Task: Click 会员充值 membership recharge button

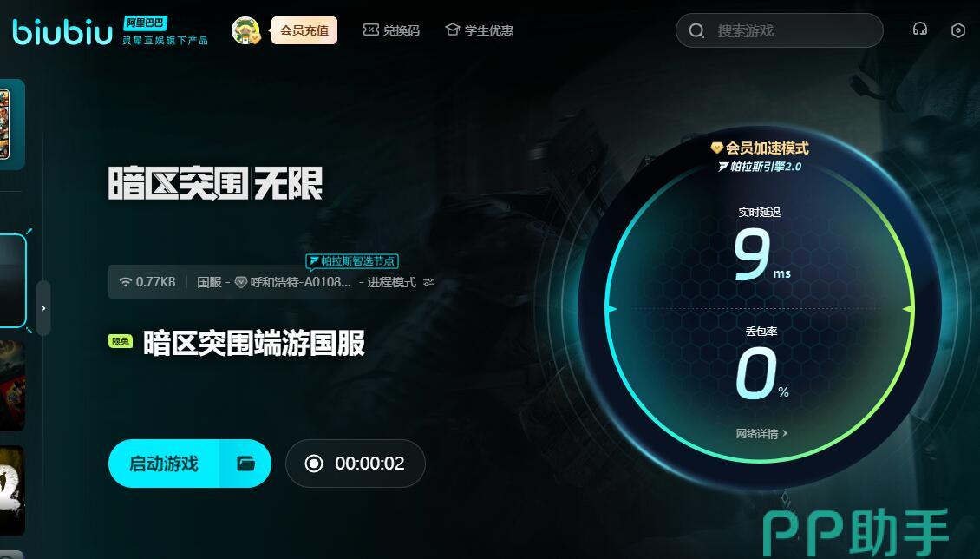Action: click(x=304, y=30)
